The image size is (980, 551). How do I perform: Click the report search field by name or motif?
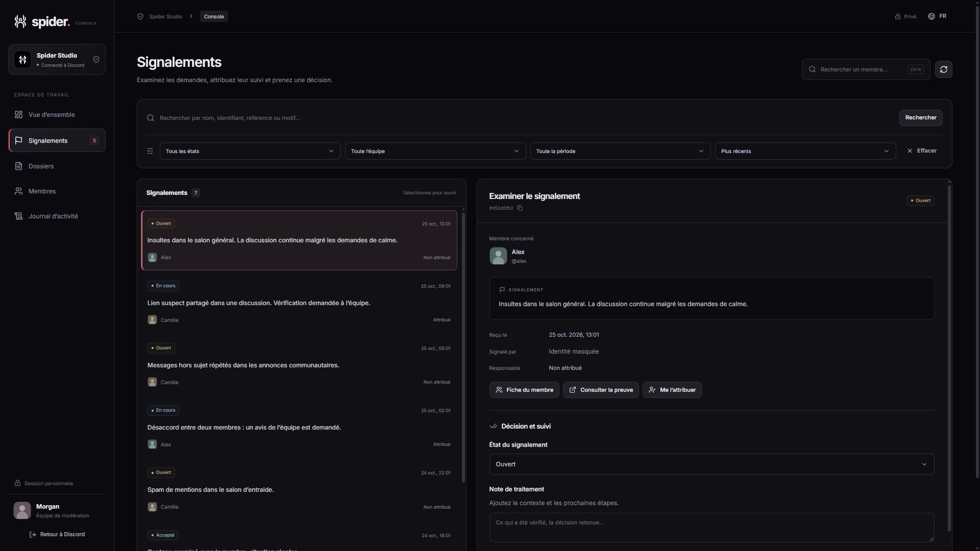click(x=521, y=118)
